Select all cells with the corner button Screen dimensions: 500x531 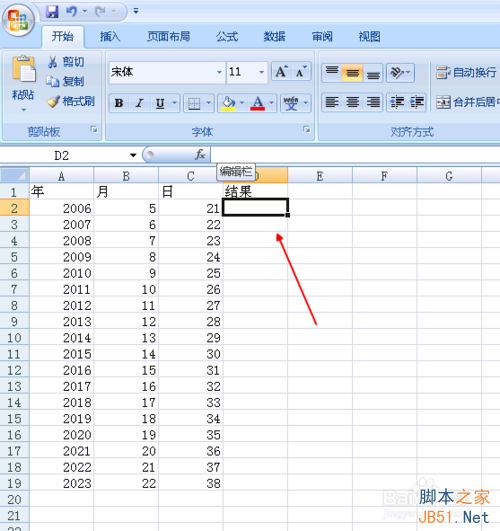[15, 175]
